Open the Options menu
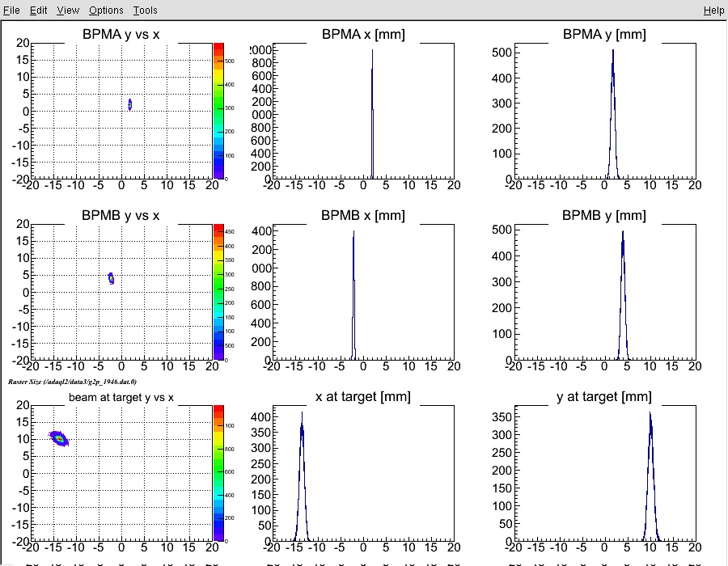Viewport: 728px width, 566px height. point(106,11)
